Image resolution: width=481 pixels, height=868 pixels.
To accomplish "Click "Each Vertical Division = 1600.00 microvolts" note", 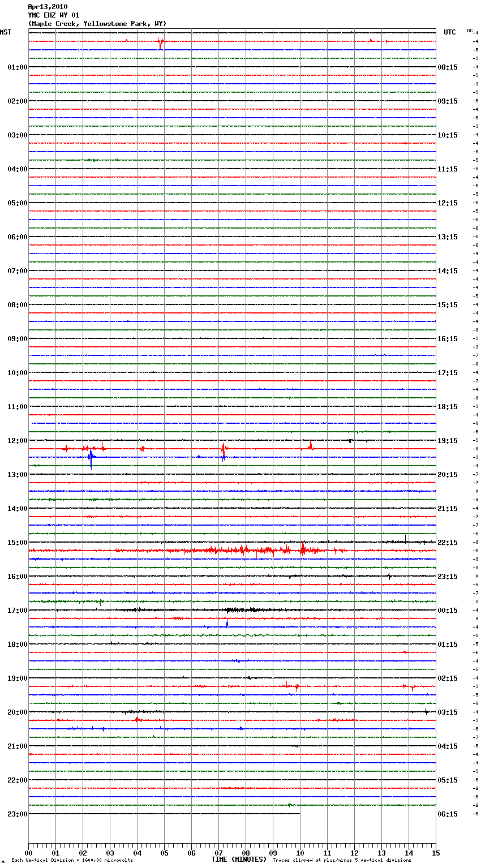I will point(72,861).
